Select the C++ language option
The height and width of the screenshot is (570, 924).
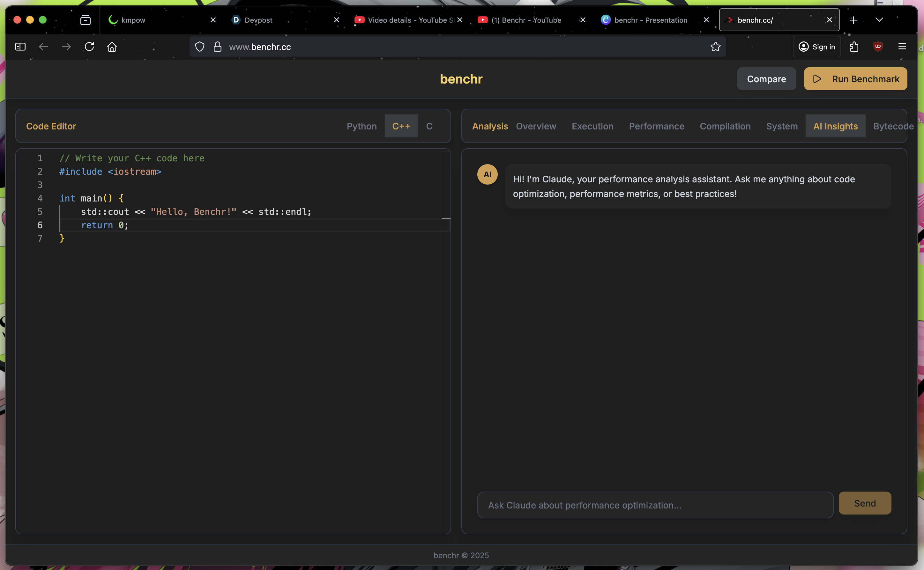(401, 126)
